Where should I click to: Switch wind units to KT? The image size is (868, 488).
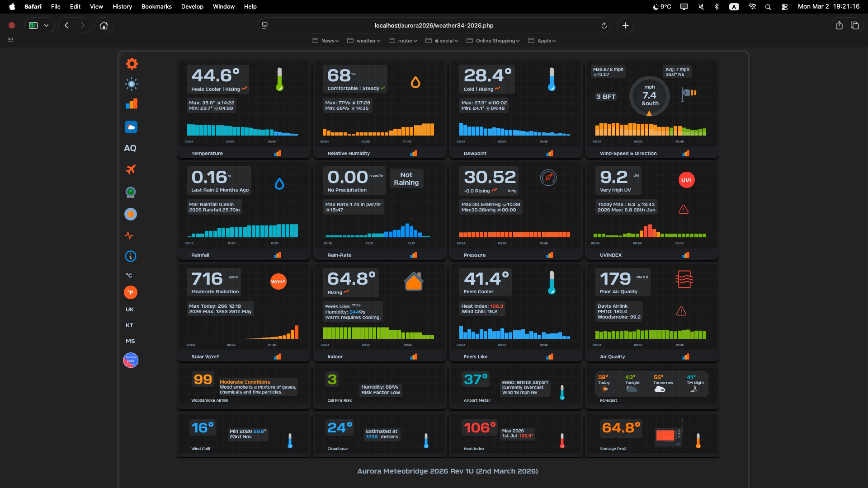(x=130, y=325)
